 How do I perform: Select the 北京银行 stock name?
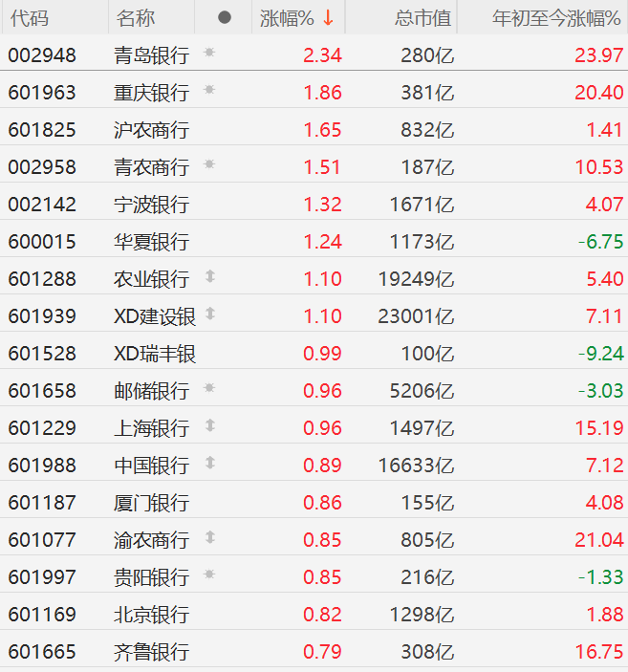(151, 615)
